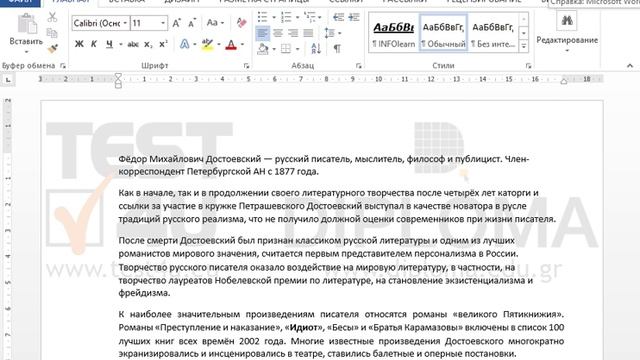Viewport: 640px width, 360px height.
Task: Click the bold word «Идиот» in document
Action: pos(303,327)
